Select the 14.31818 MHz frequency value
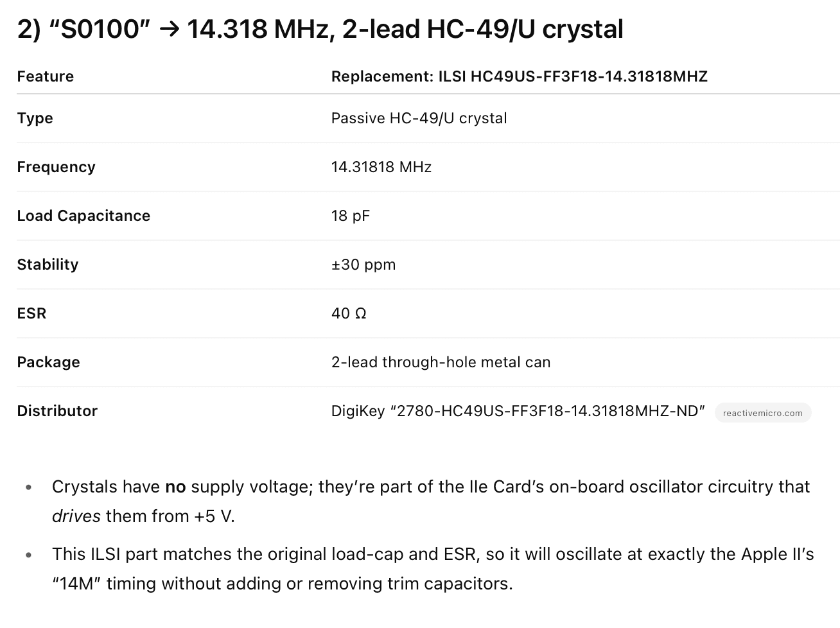 coord(381,167)
